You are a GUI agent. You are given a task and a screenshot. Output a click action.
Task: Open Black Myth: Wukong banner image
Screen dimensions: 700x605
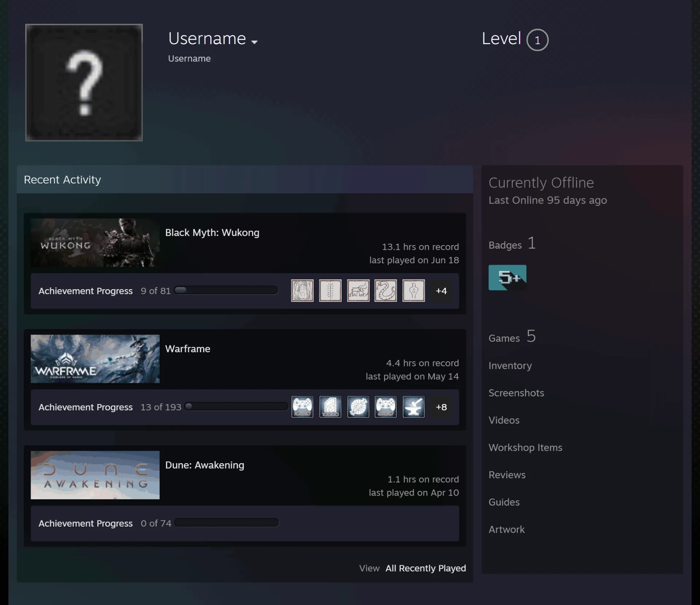tap(95, 243)
